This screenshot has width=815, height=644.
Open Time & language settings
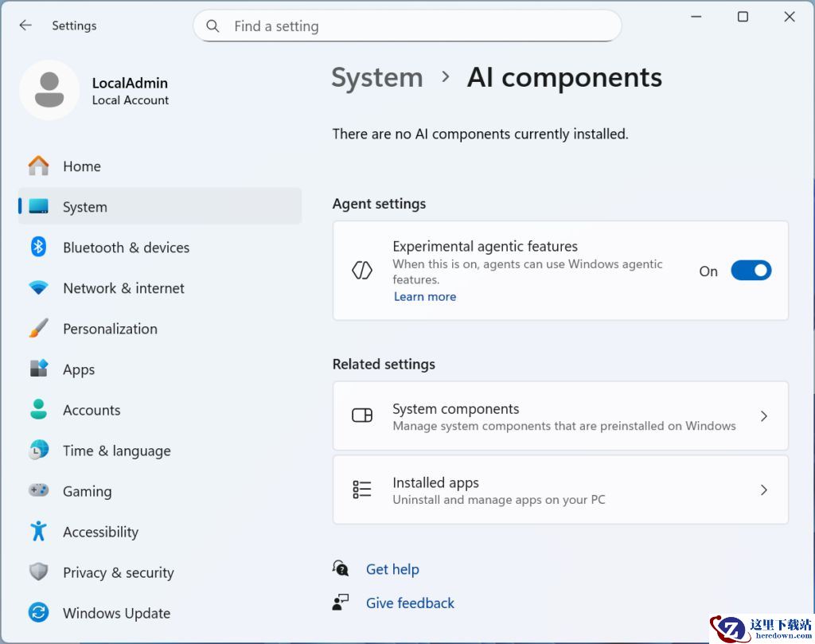pos(116,451)
